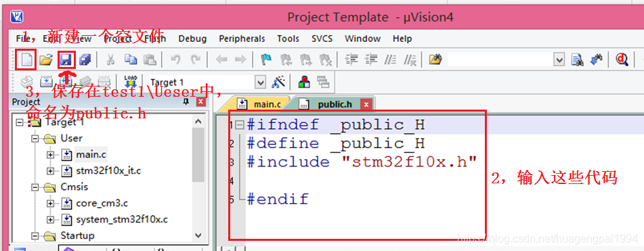Close the public.h tab

pyautogui.click(x=367, y=105)
